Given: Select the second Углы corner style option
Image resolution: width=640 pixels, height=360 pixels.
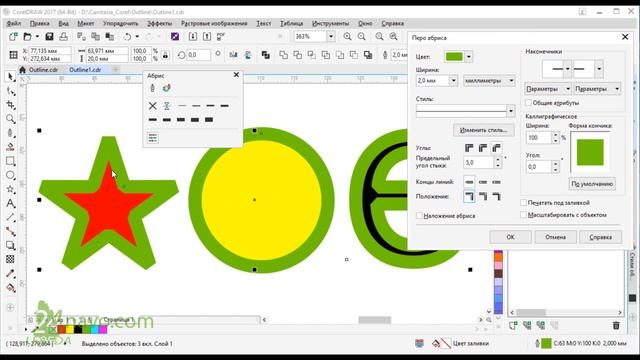Looking at the screenshot, I should click(x=482, y=148).
